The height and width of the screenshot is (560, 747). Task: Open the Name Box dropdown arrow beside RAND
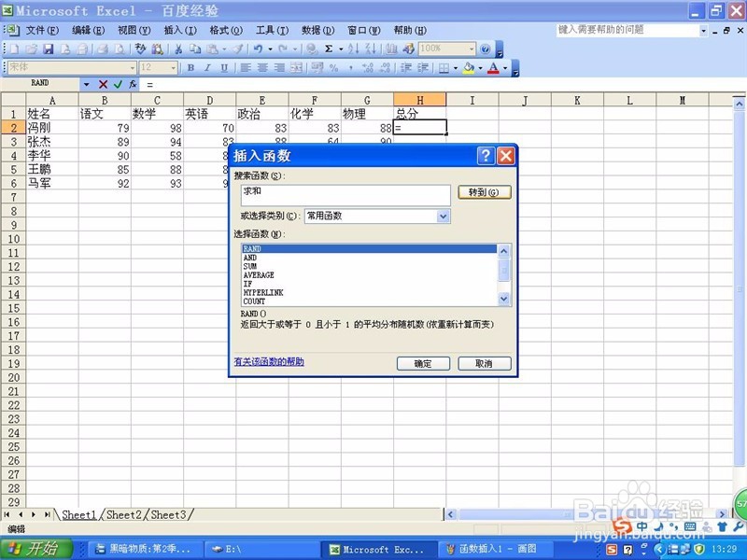pos(86,84)
